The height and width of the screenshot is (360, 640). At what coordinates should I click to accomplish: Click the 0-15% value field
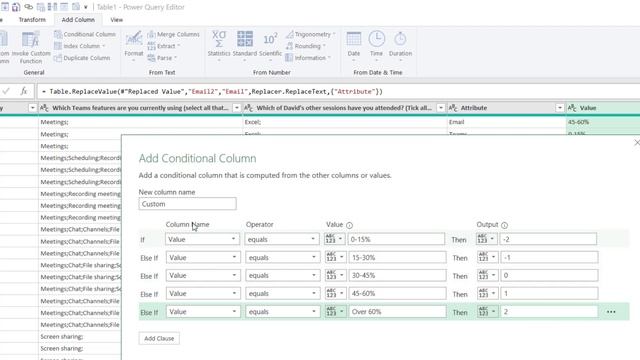tap(396, 239)
